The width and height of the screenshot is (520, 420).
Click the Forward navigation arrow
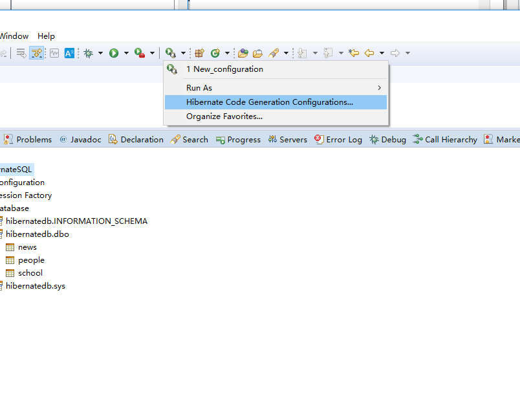tap(395, 53)
